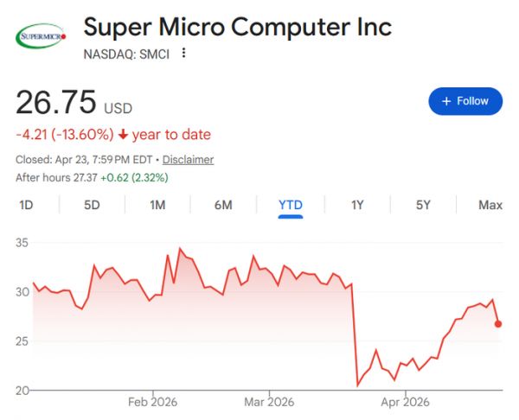The height and width of the screenshot is (420, 519).
Task: Show the Max time range
Action: coord(490,205)
